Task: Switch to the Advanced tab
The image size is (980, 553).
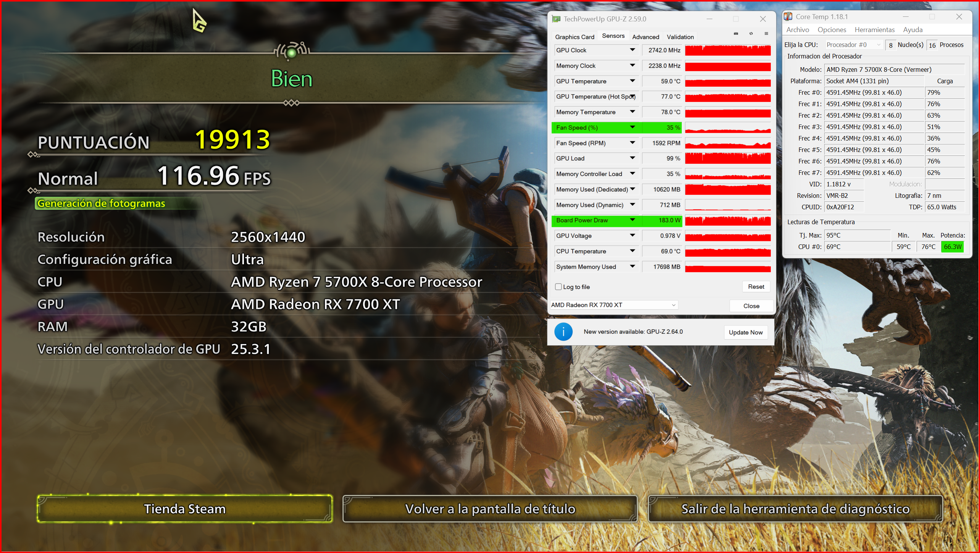Action: (645, 37)
